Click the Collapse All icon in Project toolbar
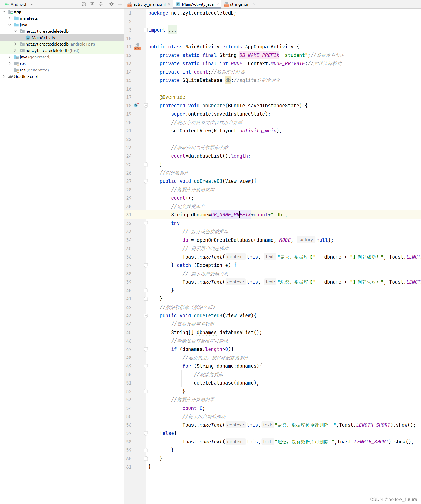The height and width of the screenshot is (504, 421). (101, 4)
